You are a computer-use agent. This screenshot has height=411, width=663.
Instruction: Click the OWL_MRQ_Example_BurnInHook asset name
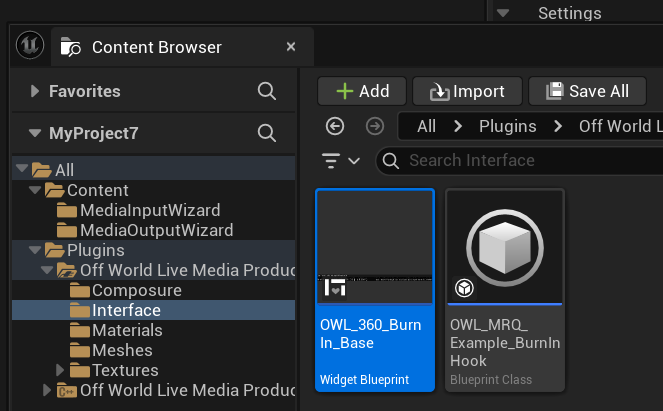point(505,342)
